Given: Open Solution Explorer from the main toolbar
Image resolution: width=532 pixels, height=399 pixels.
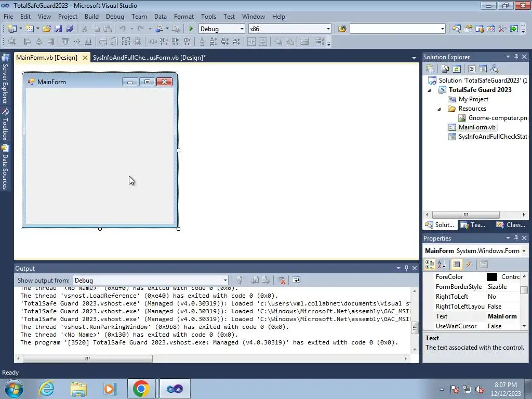Looking at the screenshot, I should (456, 29).
